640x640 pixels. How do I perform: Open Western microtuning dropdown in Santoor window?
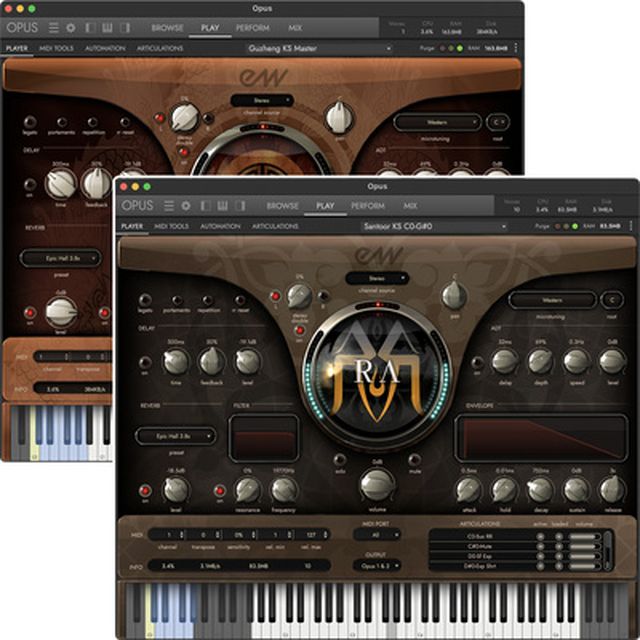(552, 300)
